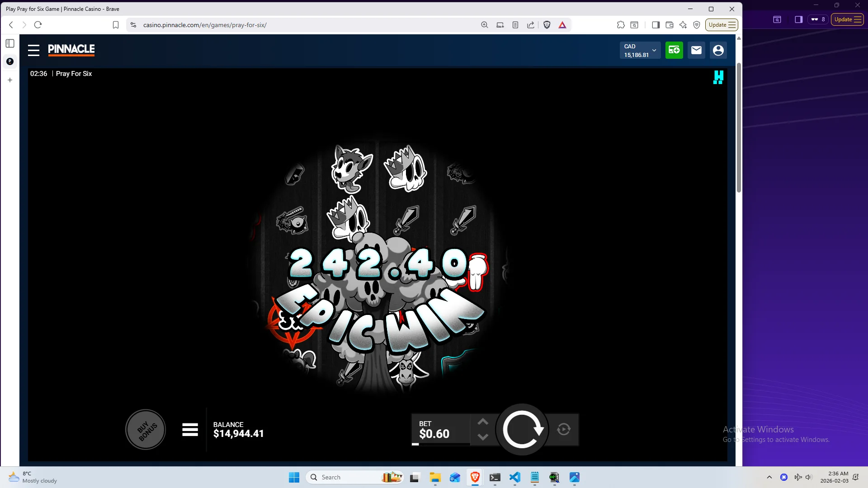Open the weather widget
868x488 pixels.
pos(33,477)
